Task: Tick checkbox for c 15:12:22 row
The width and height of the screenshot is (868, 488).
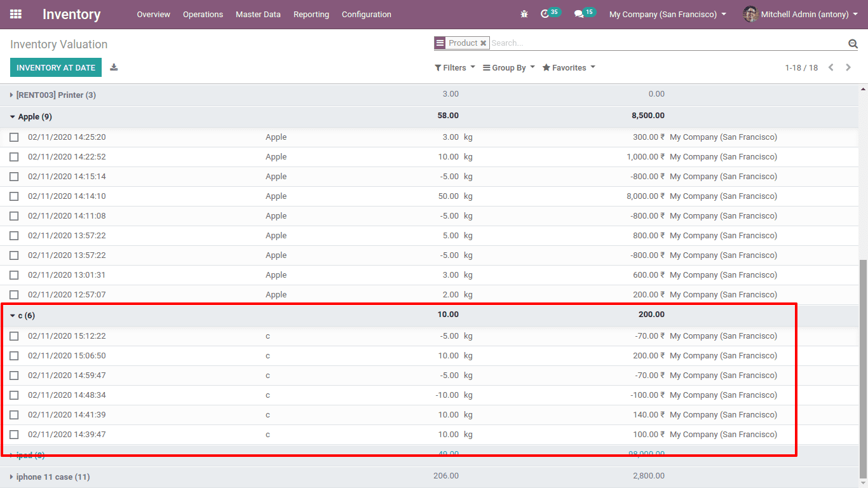Action: point(14,336)
